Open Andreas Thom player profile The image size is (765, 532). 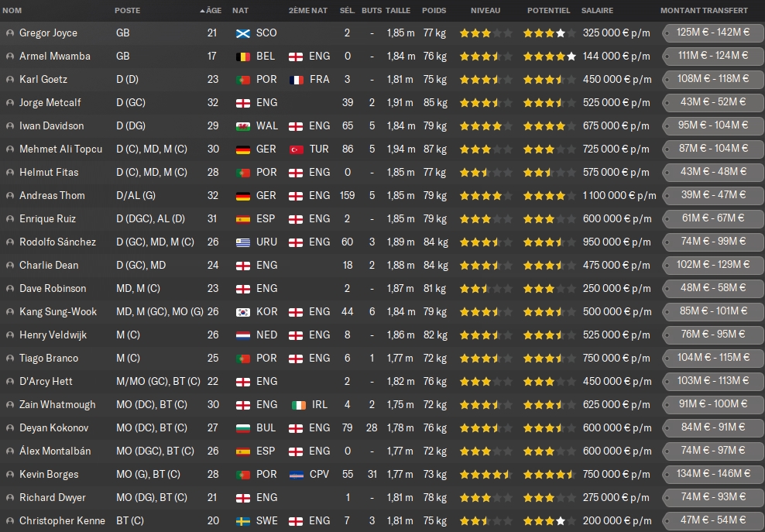(52, 196)
